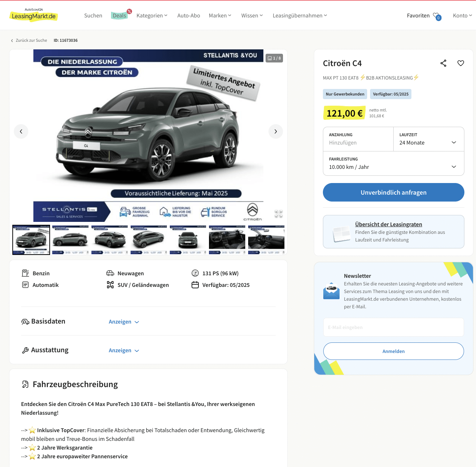Add Citroën C4 to favorites heart

coord(461,63)
